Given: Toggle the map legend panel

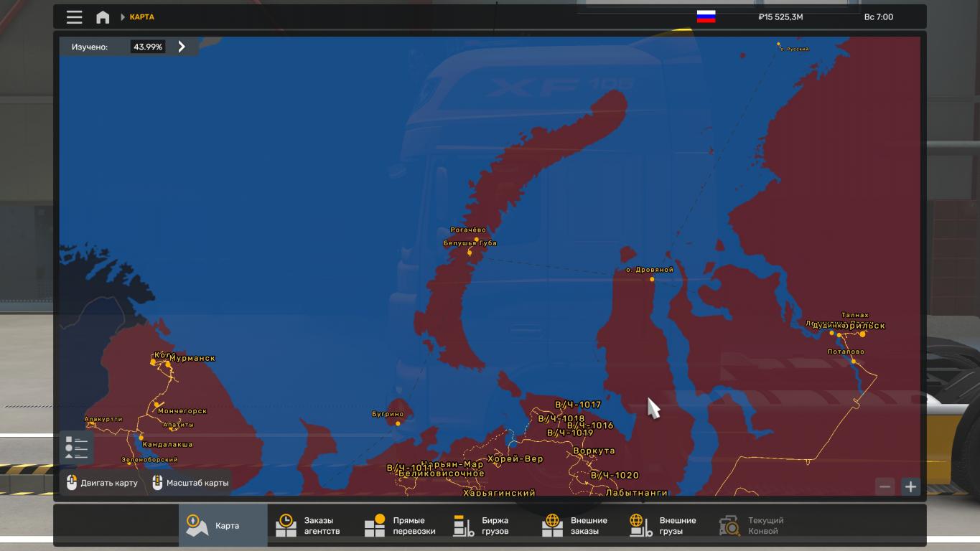Looking at the screenshot, I should click(x=76, y=447).
